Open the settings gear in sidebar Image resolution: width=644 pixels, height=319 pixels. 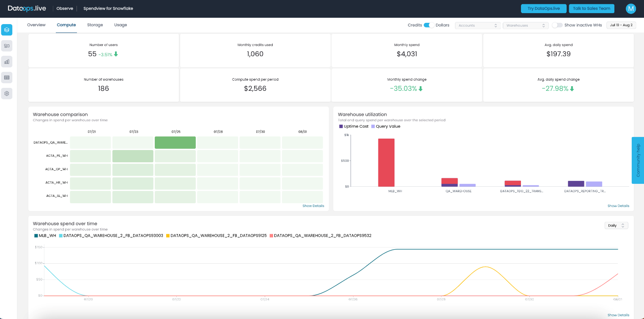(x=7, y=93)
